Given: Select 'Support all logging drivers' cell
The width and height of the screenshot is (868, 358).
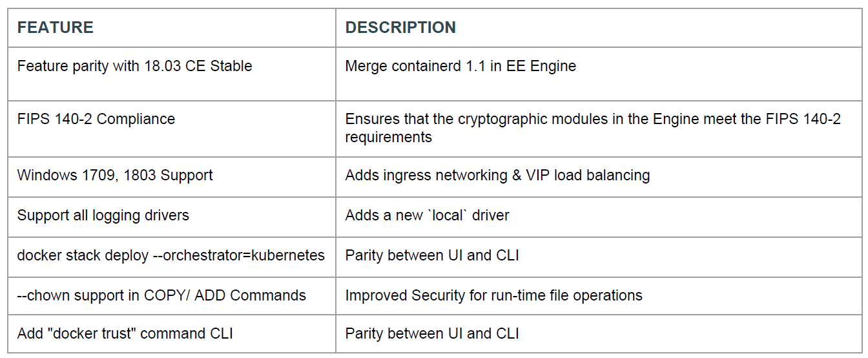Looking at the screenshot, I should pyautogui.click(x=103, y=215).
